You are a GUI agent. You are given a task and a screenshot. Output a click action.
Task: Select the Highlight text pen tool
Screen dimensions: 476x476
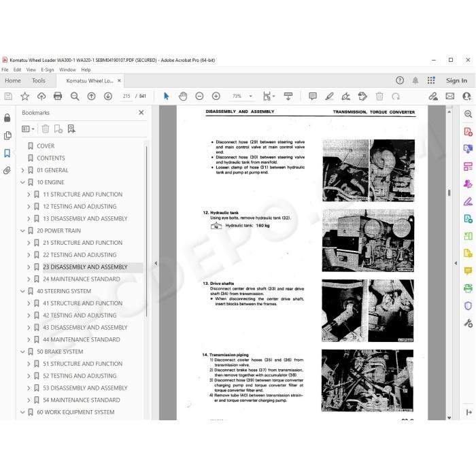tap(329, 97)
